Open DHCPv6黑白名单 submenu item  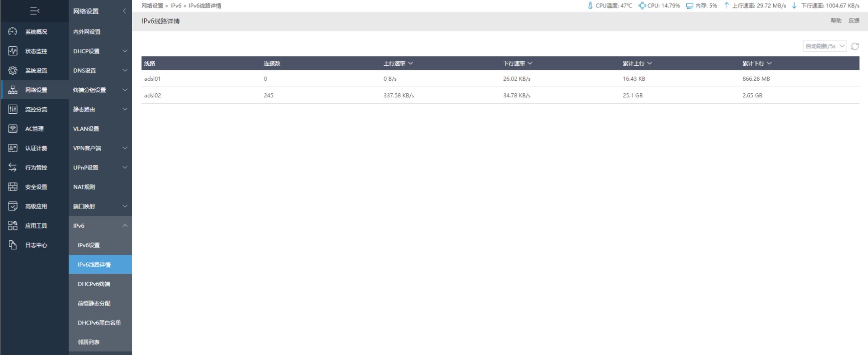100,323
